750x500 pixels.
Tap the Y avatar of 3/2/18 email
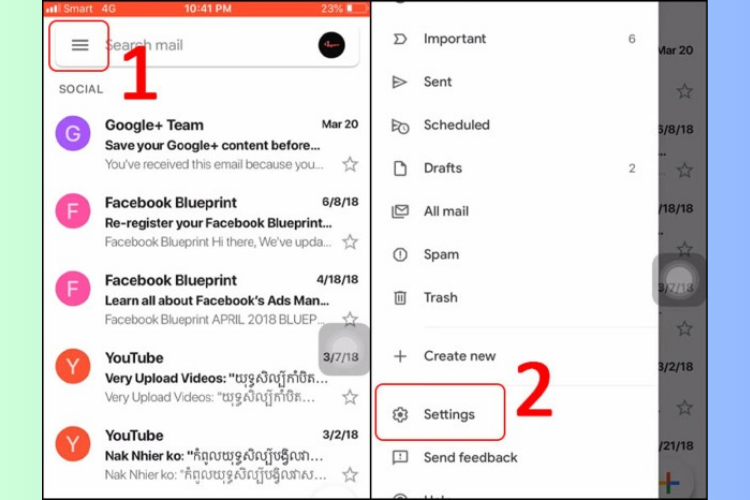click(x=73, y=444)
